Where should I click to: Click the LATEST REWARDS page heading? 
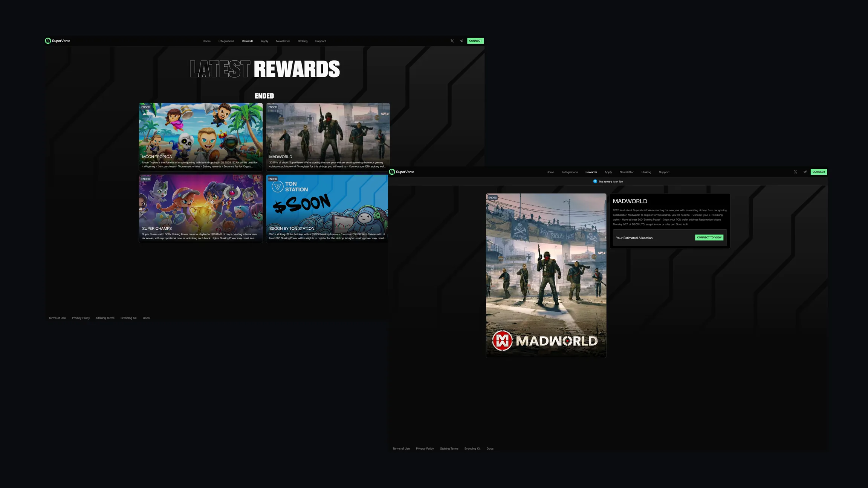[264, 69]
